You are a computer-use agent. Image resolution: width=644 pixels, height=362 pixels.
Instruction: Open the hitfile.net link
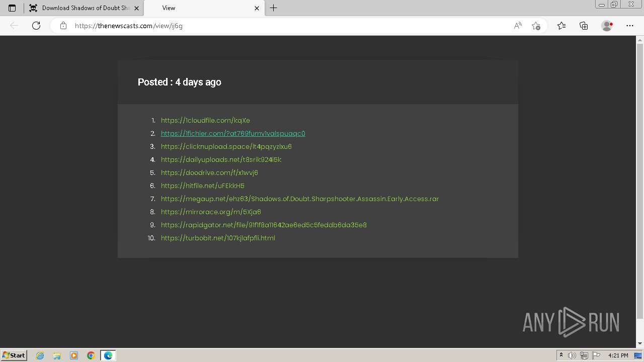click(x=203, y=186)
